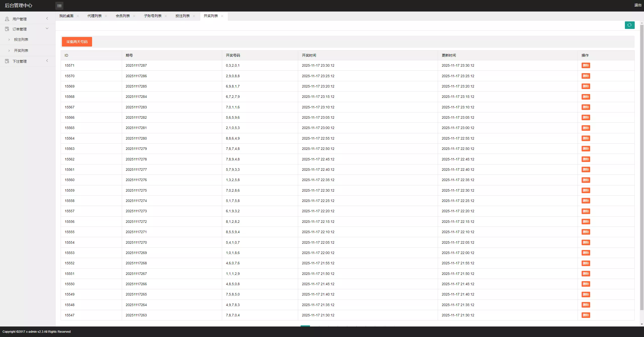Close the 开奖列表 tab
Screen dimensions: 644x337
click(222, 16)
